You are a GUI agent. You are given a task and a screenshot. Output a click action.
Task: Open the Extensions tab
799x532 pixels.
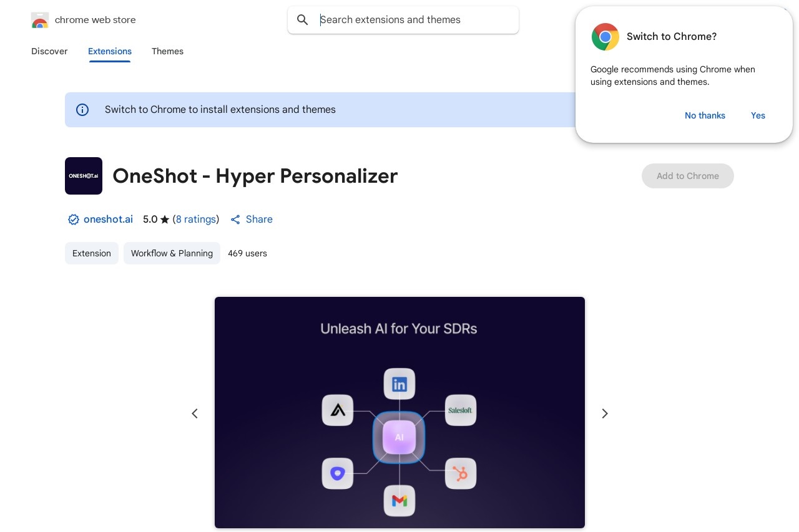click(x=110, y=51)
